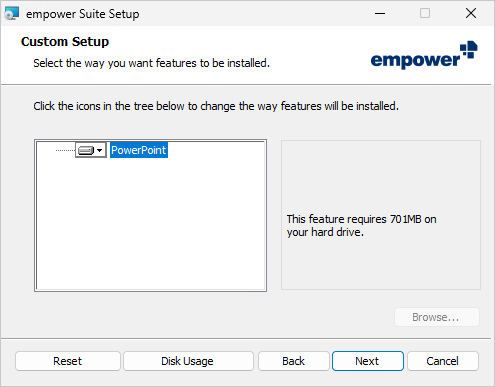Open the PowerPoint feature install-state dropdown
Image resolution: width=495 pixels, height=387 pixels.
91,150
